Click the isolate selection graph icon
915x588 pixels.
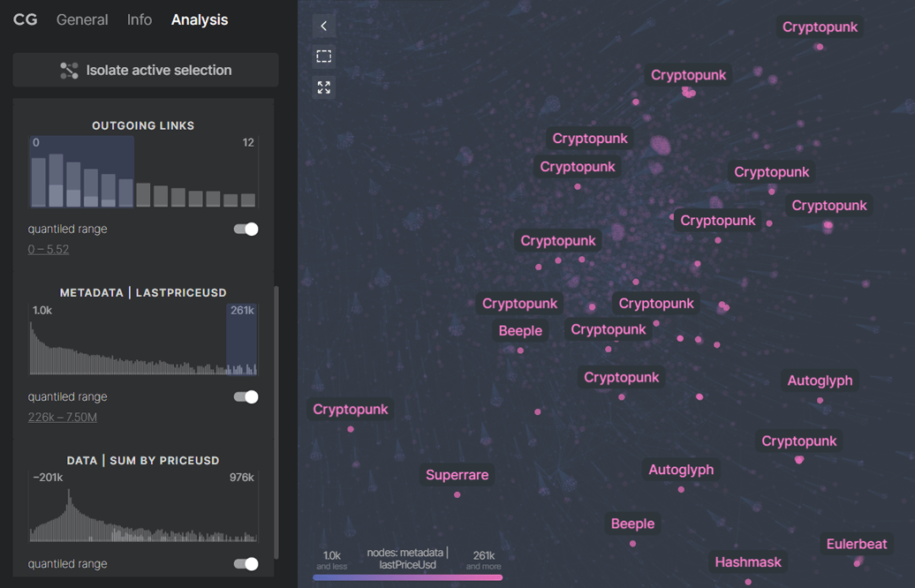pos(69,71)
